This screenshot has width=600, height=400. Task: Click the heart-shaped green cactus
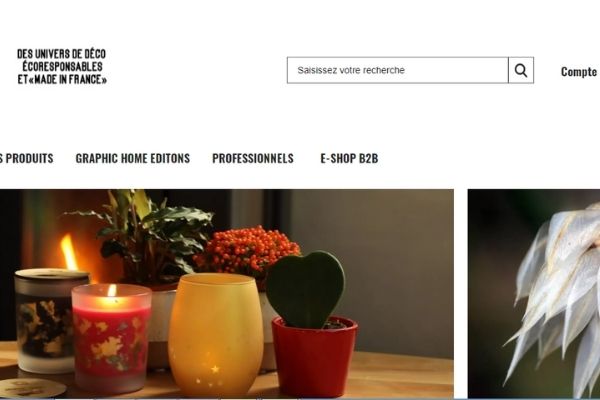305,289
